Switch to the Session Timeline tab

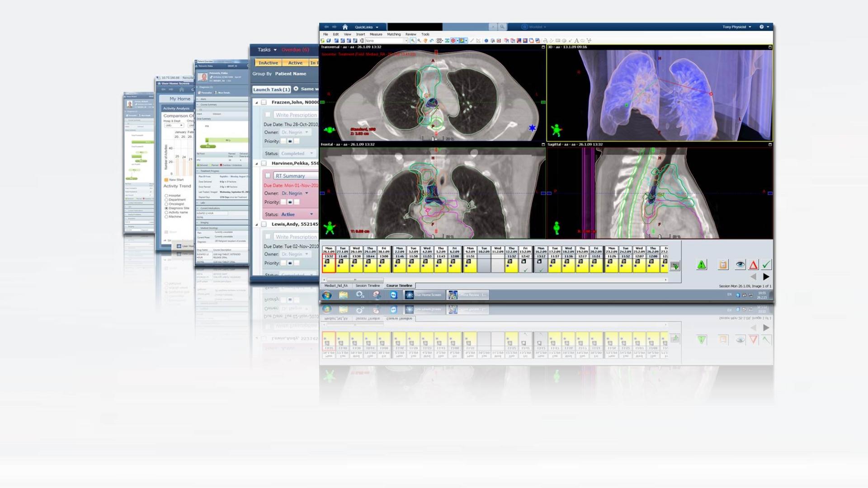(x=368, y=286)
